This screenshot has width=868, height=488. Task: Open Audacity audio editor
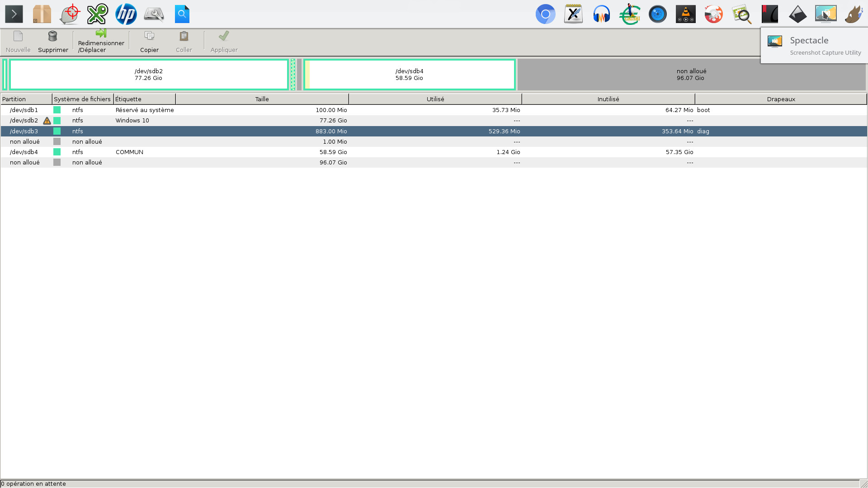(x=602, y=14)
